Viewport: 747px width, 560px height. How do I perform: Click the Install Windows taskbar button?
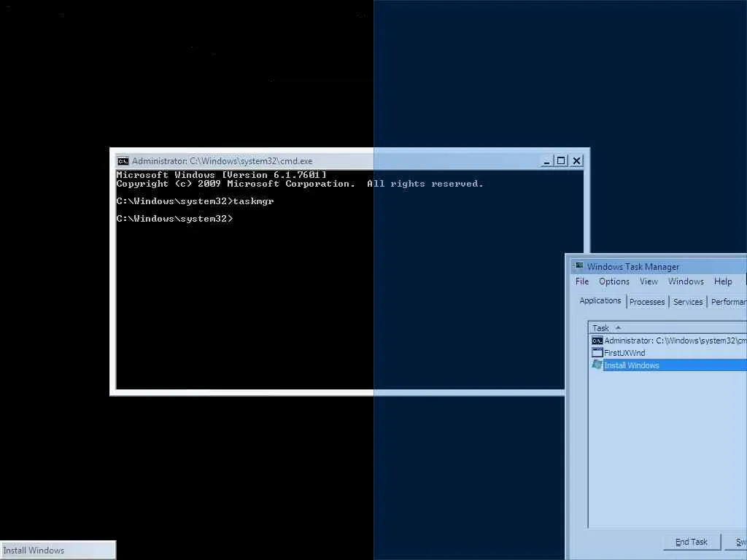(58, 550)
